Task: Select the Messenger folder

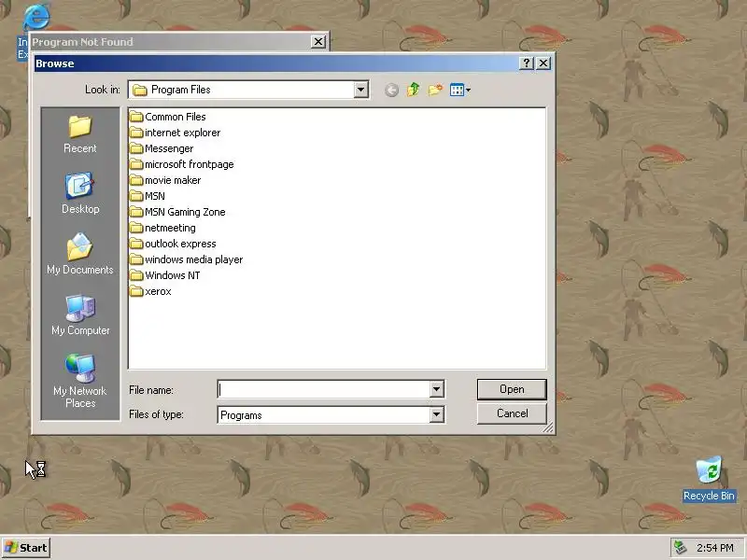Action: tap(162, 148)
